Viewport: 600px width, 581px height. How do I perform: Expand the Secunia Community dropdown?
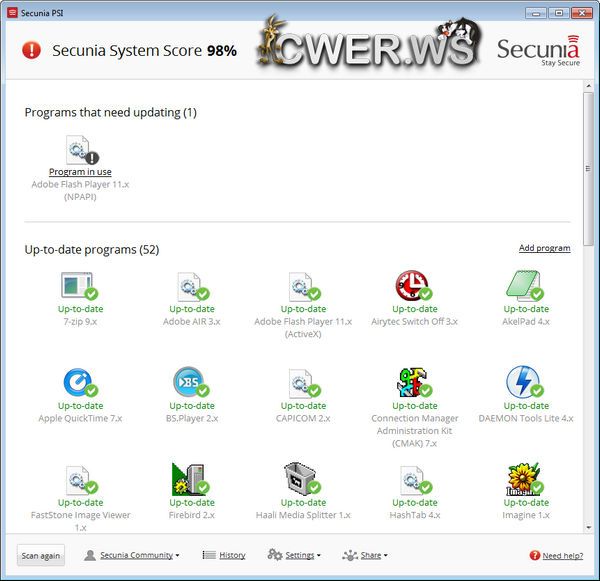132,555
